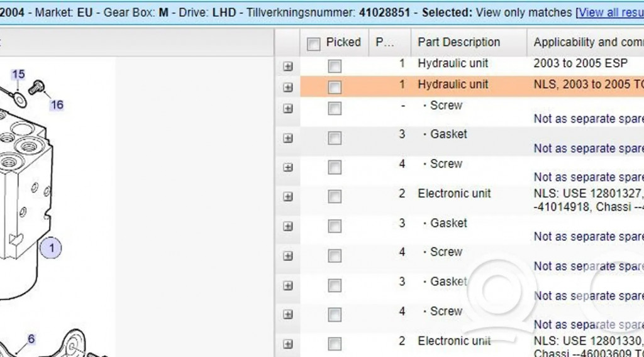The image size is (644, 357).
Task: Check the first Electronic unit row checkbox
Action: point(335,196)
